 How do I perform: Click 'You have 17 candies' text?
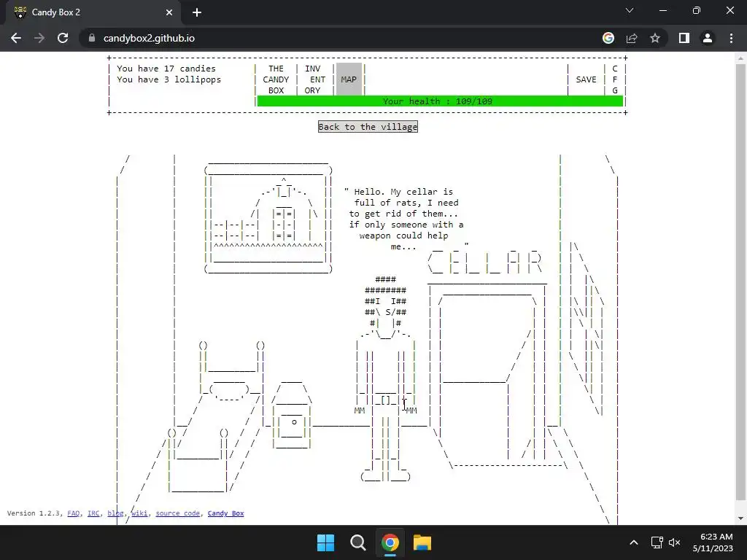(166, 69)
